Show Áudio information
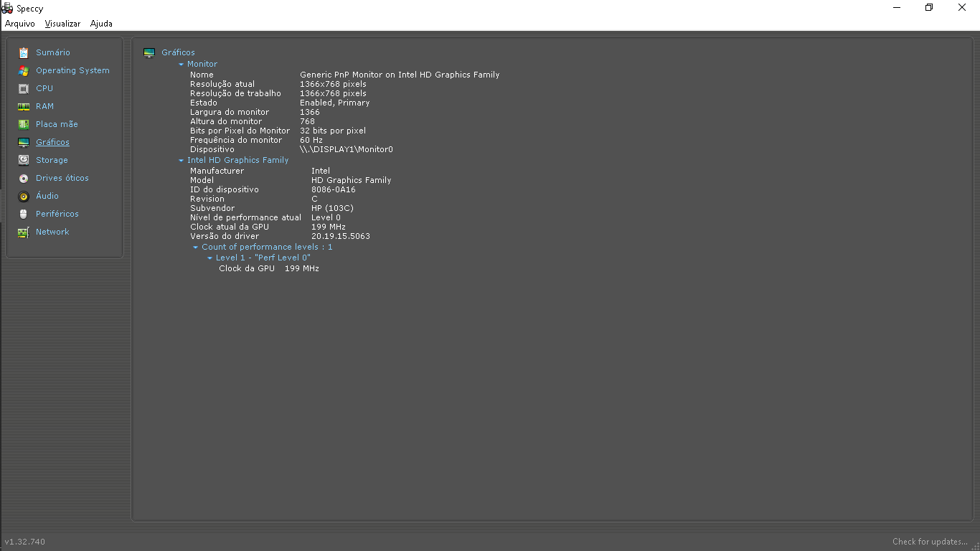980x551 pixels. pos(47,196)
